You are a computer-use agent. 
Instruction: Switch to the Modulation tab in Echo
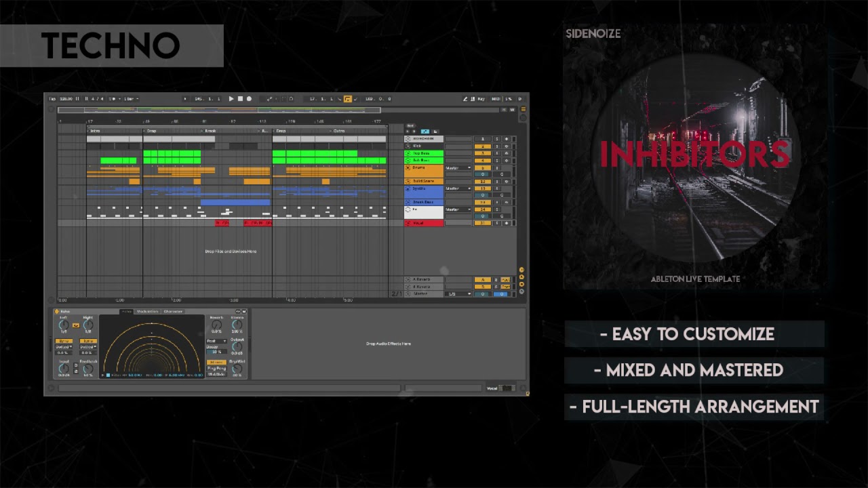tap(148, 312)
